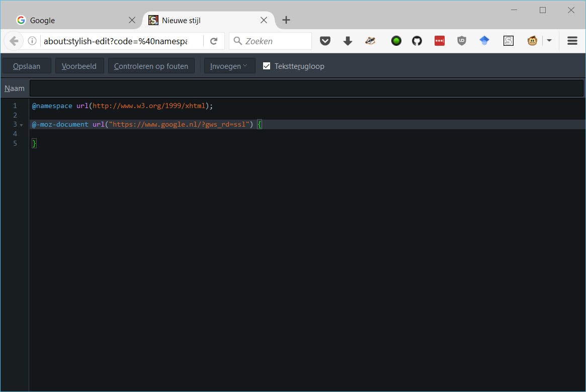Click the @-moz-document url code line
This screenshot has width=586, height=392.
click(147, 124)
